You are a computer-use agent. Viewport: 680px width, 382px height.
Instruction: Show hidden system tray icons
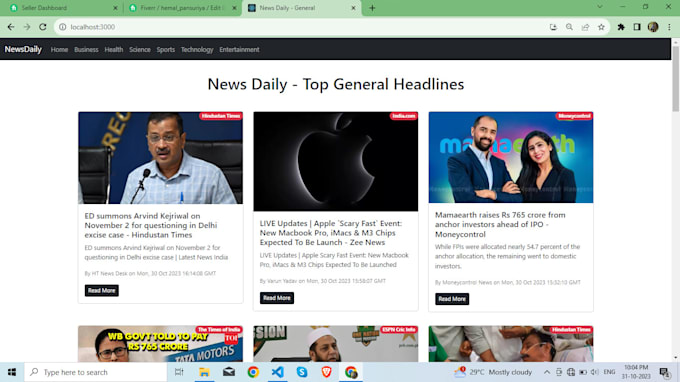547,372
